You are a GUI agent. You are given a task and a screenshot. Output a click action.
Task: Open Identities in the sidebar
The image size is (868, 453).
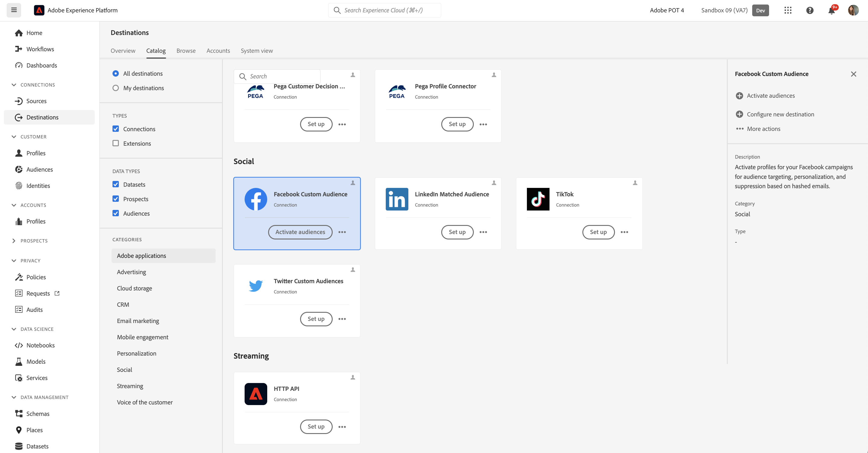point(32,185)
